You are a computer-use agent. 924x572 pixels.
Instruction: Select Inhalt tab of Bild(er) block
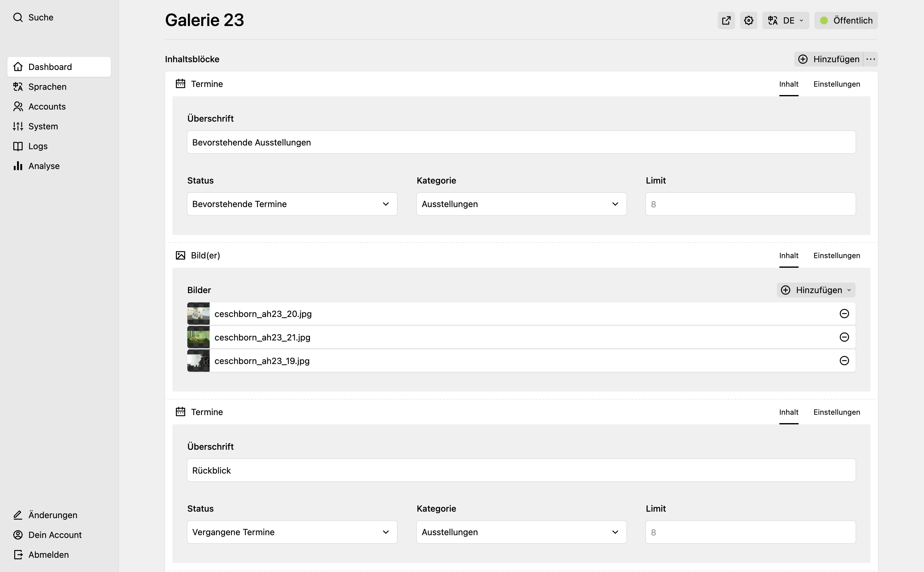point(789,255)
